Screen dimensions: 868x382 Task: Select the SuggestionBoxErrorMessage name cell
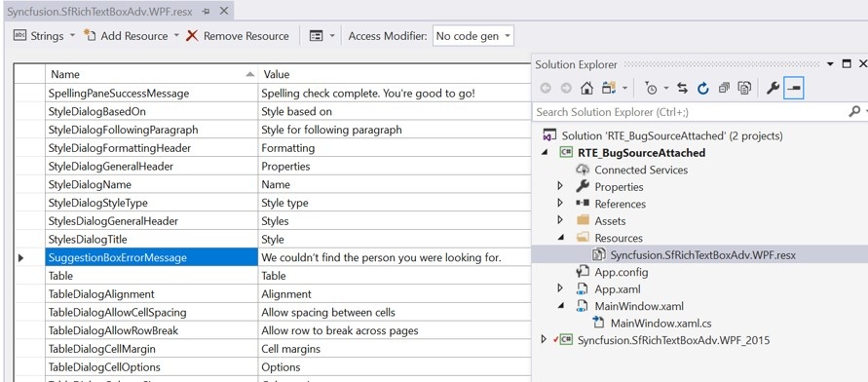point(151,257)
